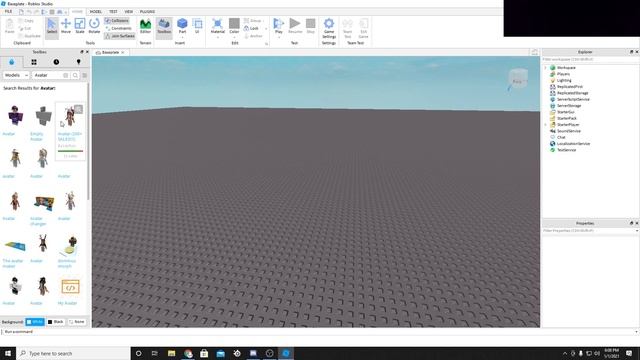This screenshot has width=640, height=360.
Task: Toggle Join Surfaces option
Action: click(120, 36)
